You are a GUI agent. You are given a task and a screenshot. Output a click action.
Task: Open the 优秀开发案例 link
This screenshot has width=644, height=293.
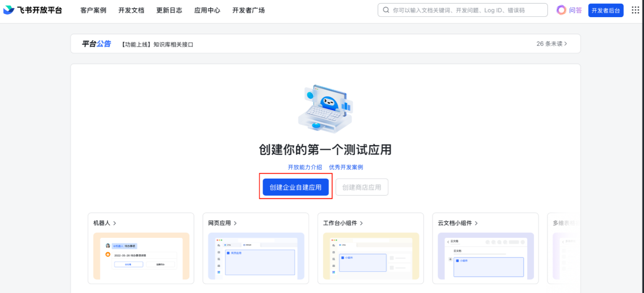pos(346,167)
